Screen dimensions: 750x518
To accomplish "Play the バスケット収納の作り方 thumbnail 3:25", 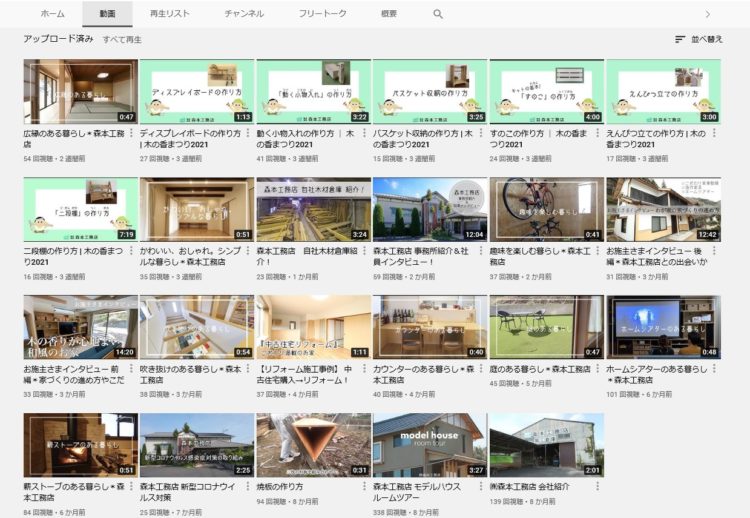I will (430, 91).
